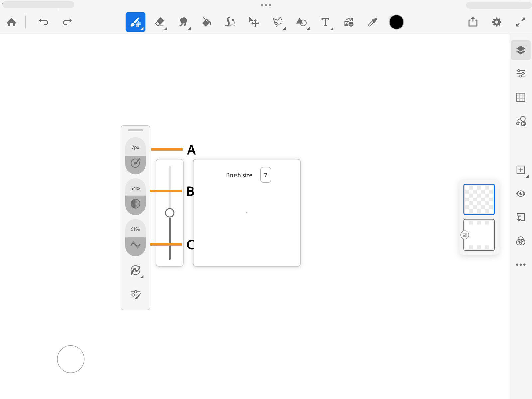Screen dimensions: 532x399
Task: Tap the 54% brush flow control
Action: 135,197
